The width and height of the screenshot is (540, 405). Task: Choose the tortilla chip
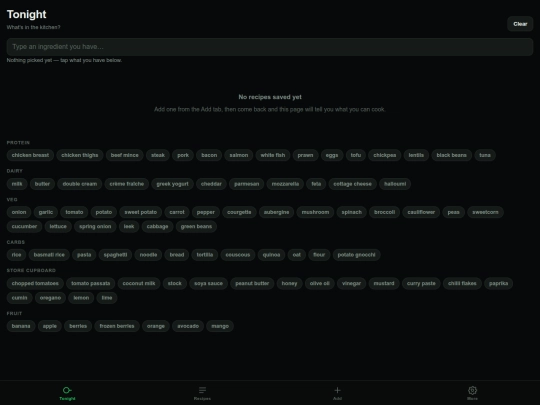(205, 255)
